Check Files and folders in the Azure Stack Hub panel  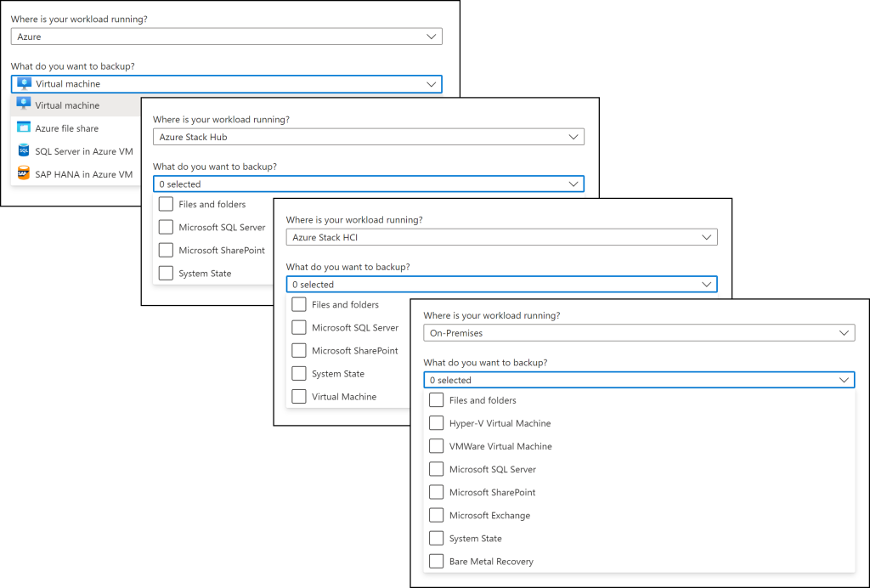tap(166, 204)
